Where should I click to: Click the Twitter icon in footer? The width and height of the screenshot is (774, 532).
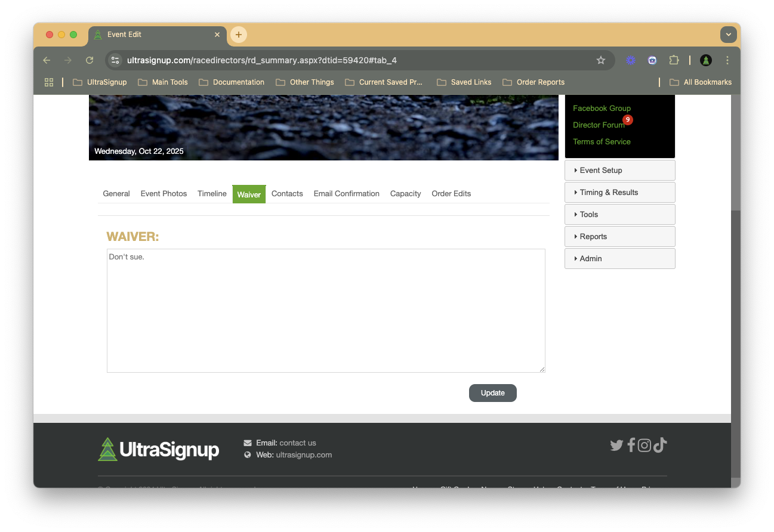(616, 446)
